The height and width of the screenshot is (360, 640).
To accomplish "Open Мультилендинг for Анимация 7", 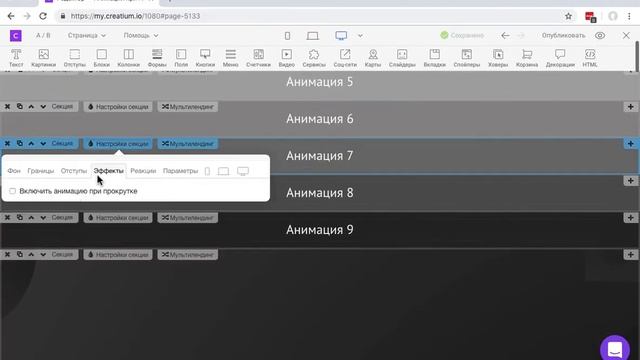I will (x=188, y=143).
